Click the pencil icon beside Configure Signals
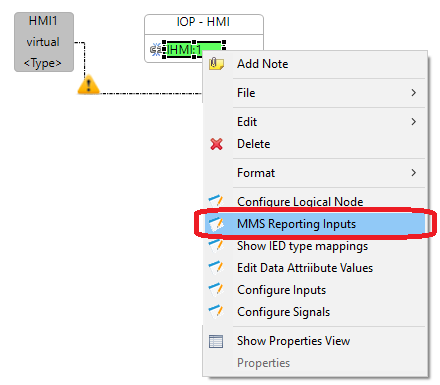Screen dimensions: 440x385 [216, 311]
